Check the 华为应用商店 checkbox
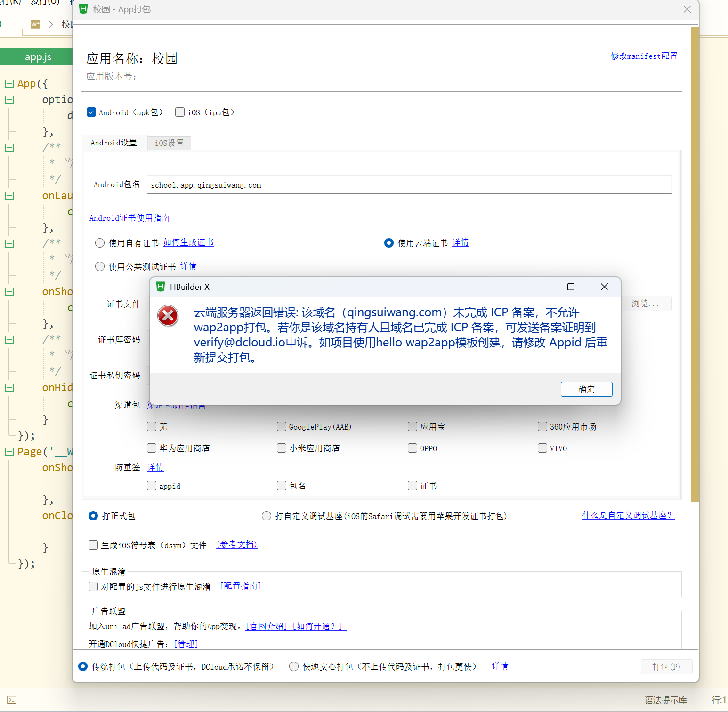 pyautogui.click(x=152, y=448)
